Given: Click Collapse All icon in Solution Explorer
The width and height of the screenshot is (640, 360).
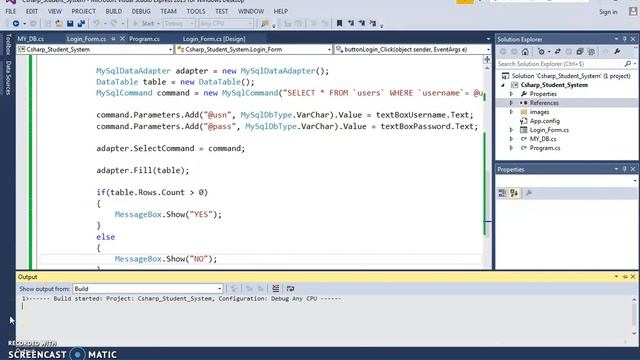Looking at the screenshot, I should pyautogui.click(x=580, y=52).
